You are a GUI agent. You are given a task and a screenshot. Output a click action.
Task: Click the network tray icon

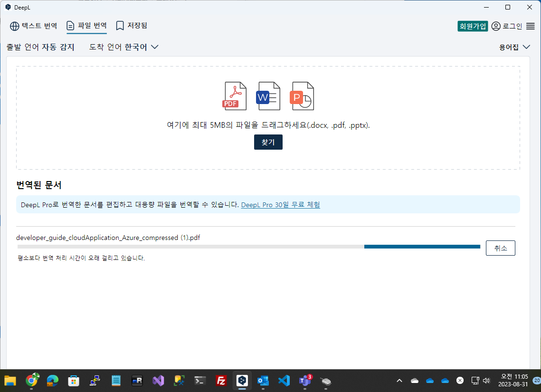475,381
